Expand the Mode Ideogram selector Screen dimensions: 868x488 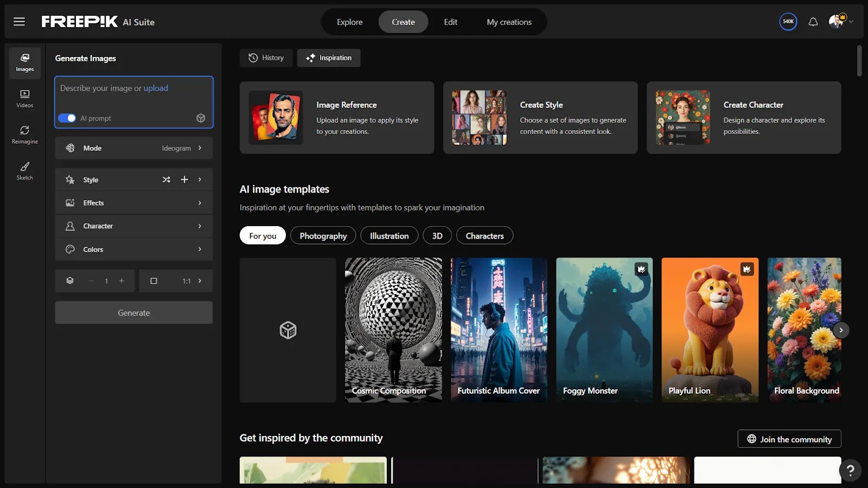[133, 148]
